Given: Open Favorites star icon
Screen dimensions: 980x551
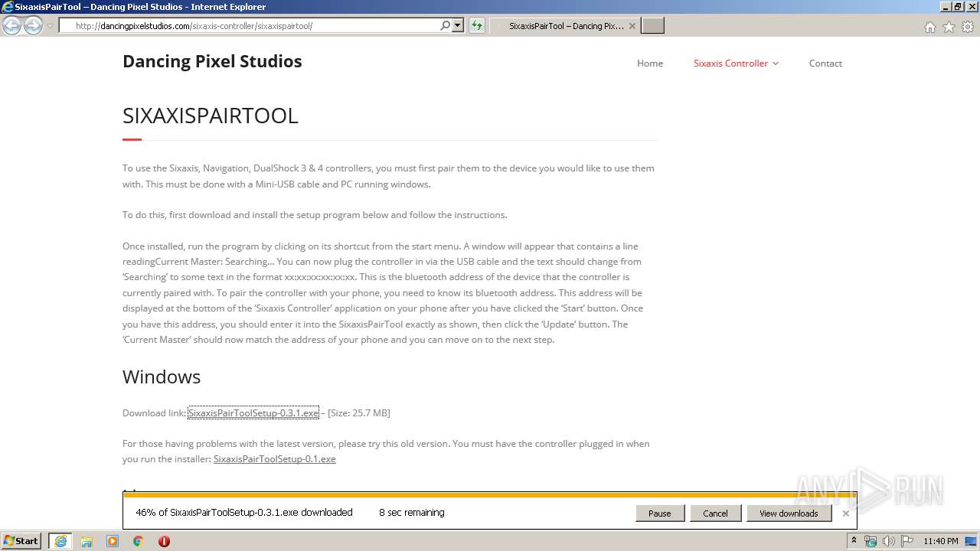Looking at the screenshot, I should (x=949, y=27).
